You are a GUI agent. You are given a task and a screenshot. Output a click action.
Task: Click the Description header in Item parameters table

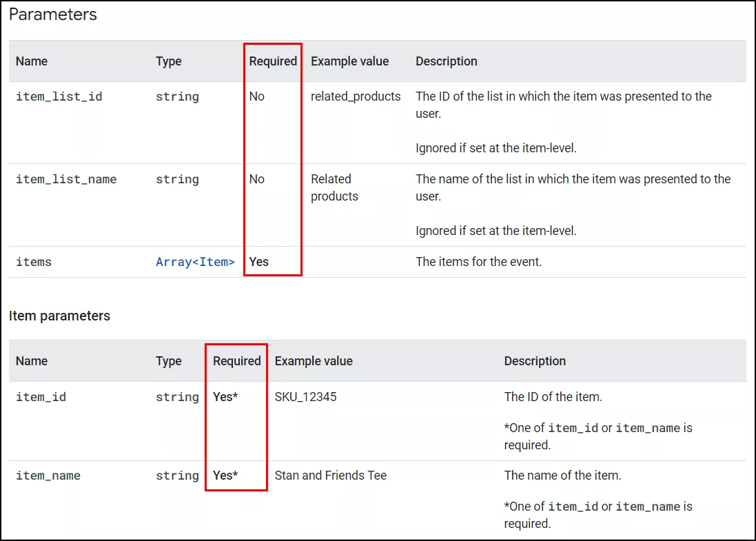point(535,361)
